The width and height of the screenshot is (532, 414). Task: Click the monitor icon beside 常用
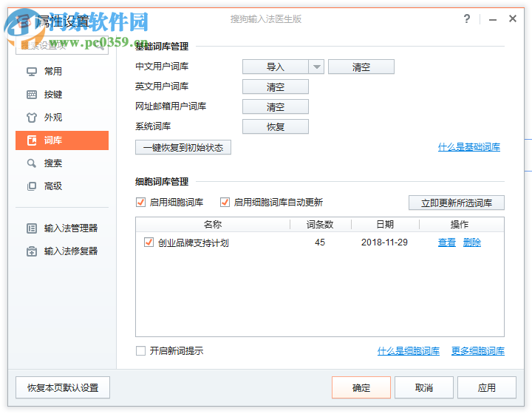coord(32,72)
